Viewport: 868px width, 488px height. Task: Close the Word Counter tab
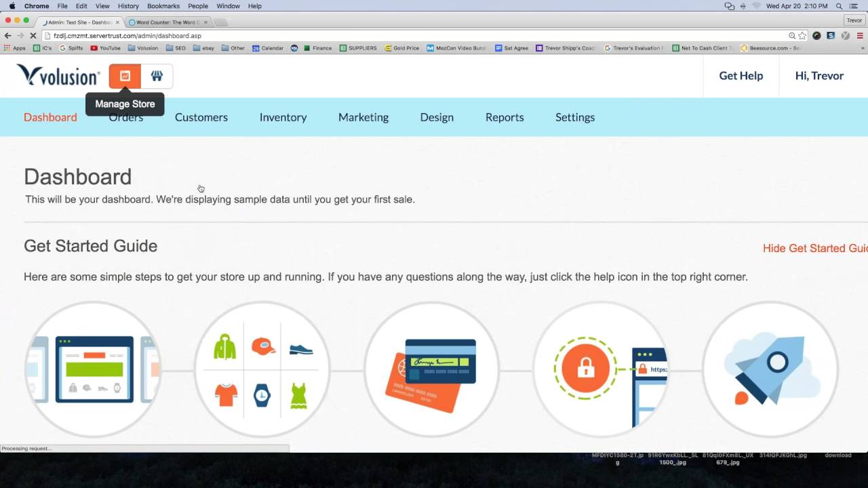pyautogui.click(x=205, y=22)
